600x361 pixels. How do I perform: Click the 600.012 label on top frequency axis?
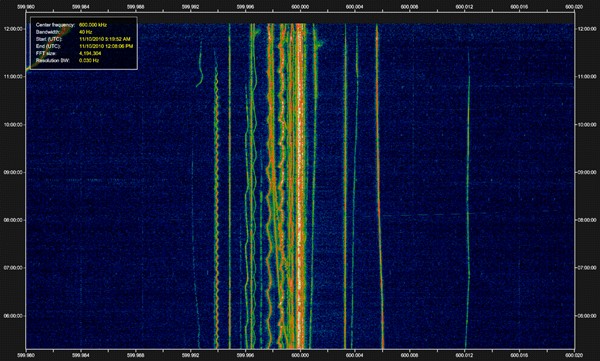pyautogui.click(x=464, y=7)
